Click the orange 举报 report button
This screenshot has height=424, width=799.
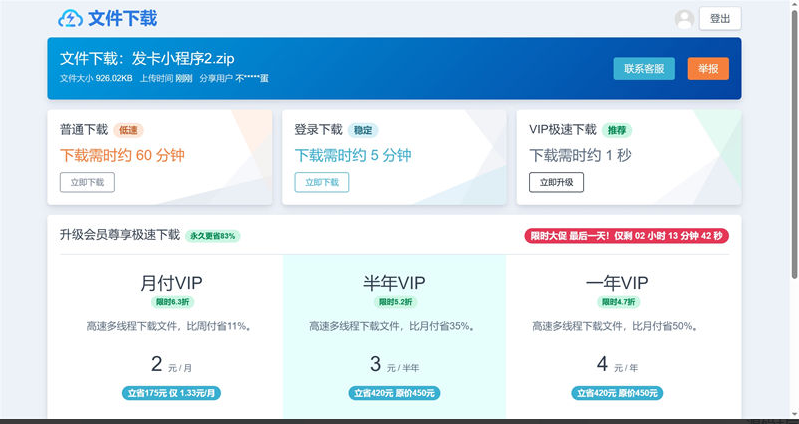coord(708,69)
